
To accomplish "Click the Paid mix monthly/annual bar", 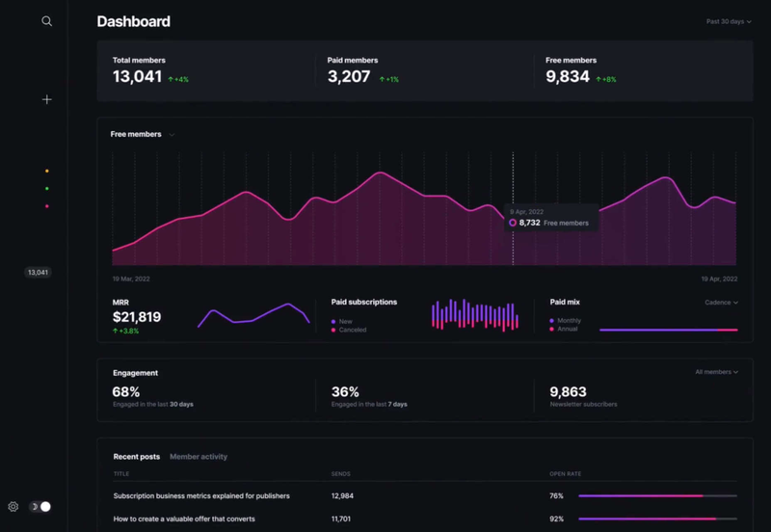I will click(669, 330).
